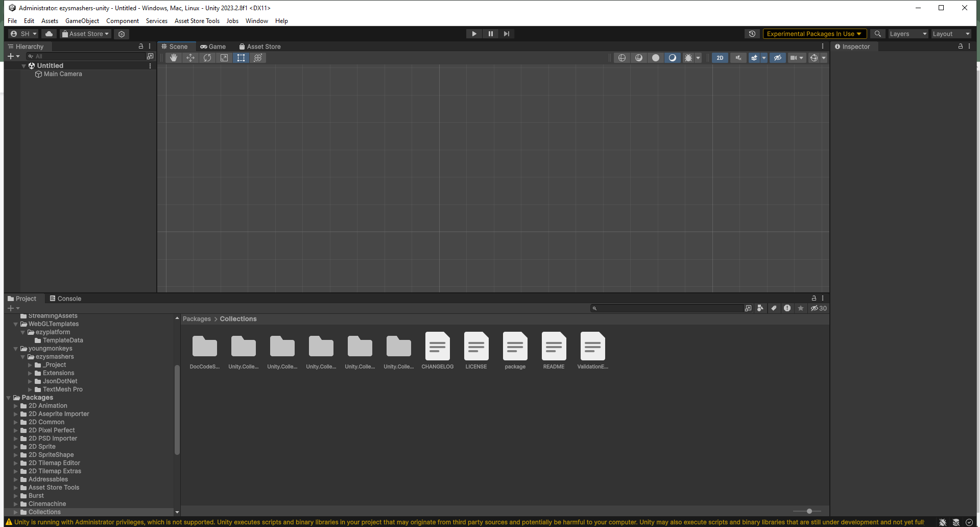The width and height of the screenshot is (980, 527).
Task: Toggle 2D mode in the Scene view
Action: point(720,58)
